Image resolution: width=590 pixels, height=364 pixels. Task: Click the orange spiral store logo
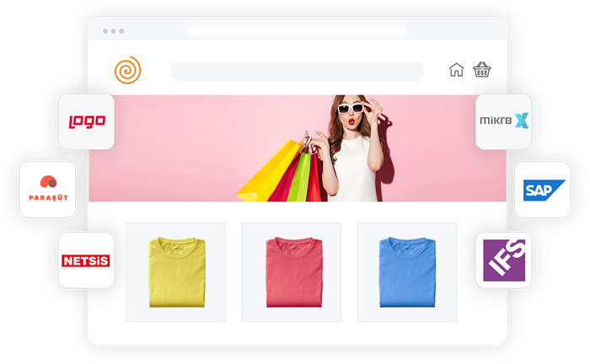click(x=128, y=71)
